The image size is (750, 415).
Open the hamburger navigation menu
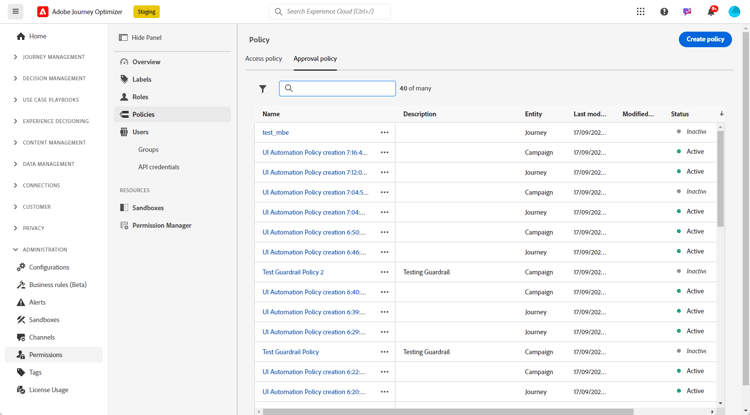(15, 12)
